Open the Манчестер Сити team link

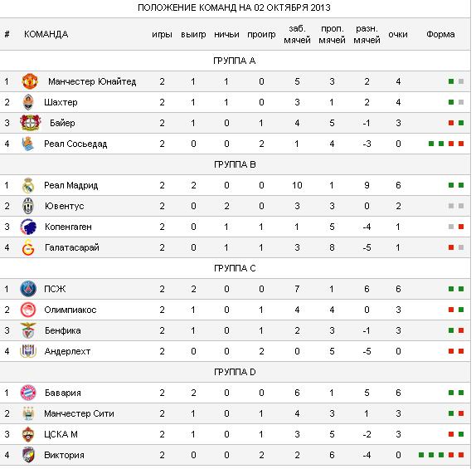tap(80, 413)
